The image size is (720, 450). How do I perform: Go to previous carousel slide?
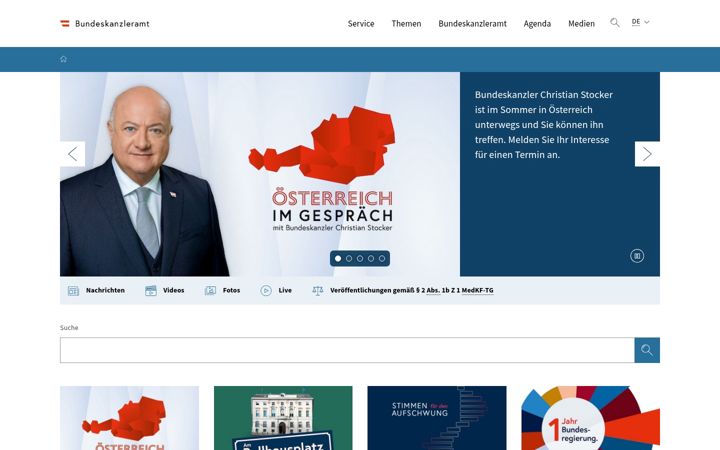click(x=73, y=154)
